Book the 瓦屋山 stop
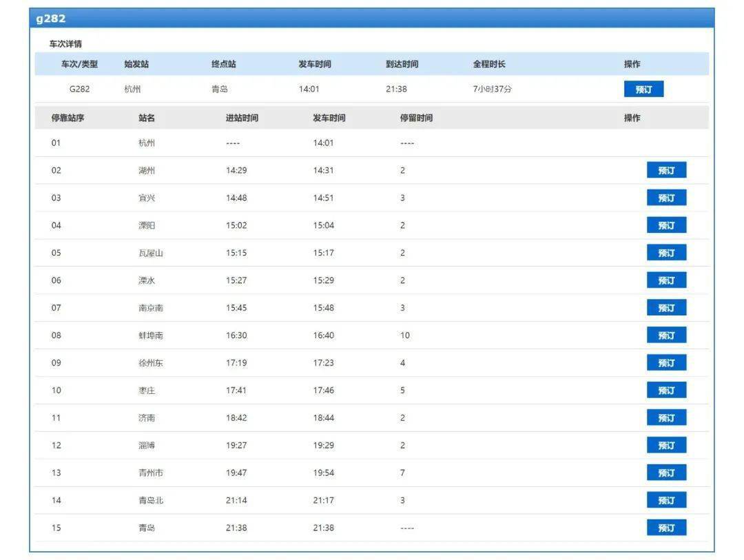Image resolution: width=744 pixels, height=560 pixels. point(666,253)
